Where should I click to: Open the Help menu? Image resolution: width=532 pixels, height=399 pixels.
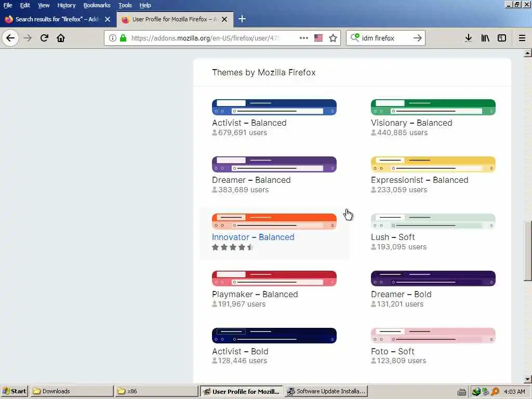coord(145,5)
